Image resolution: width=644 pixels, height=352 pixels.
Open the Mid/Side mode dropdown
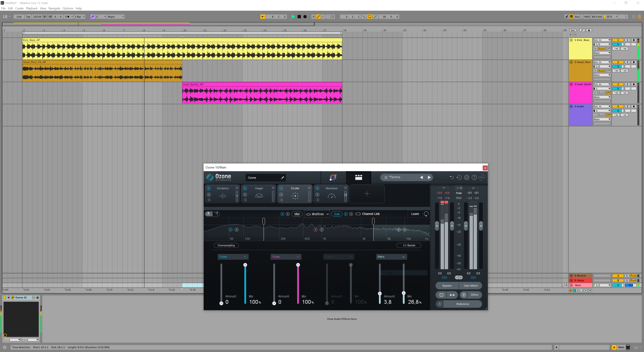317,214
